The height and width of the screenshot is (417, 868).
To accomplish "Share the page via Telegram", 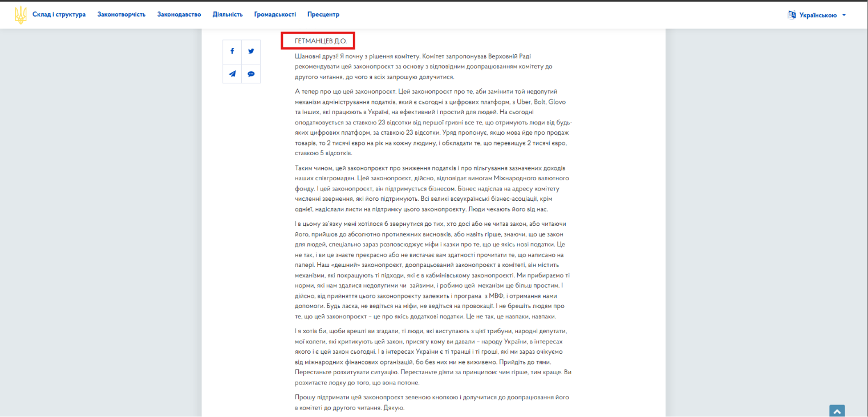I will tap(232, 74).
